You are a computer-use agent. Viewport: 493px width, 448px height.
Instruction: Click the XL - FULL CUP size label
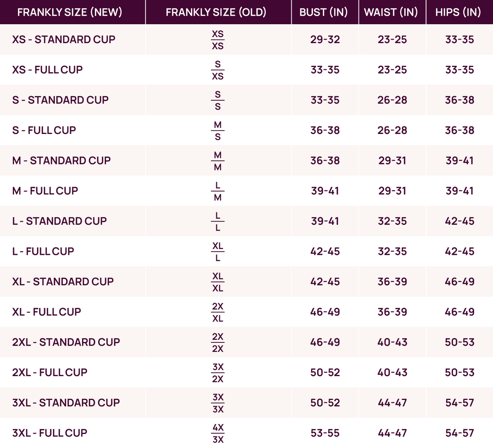coord(46,312)
